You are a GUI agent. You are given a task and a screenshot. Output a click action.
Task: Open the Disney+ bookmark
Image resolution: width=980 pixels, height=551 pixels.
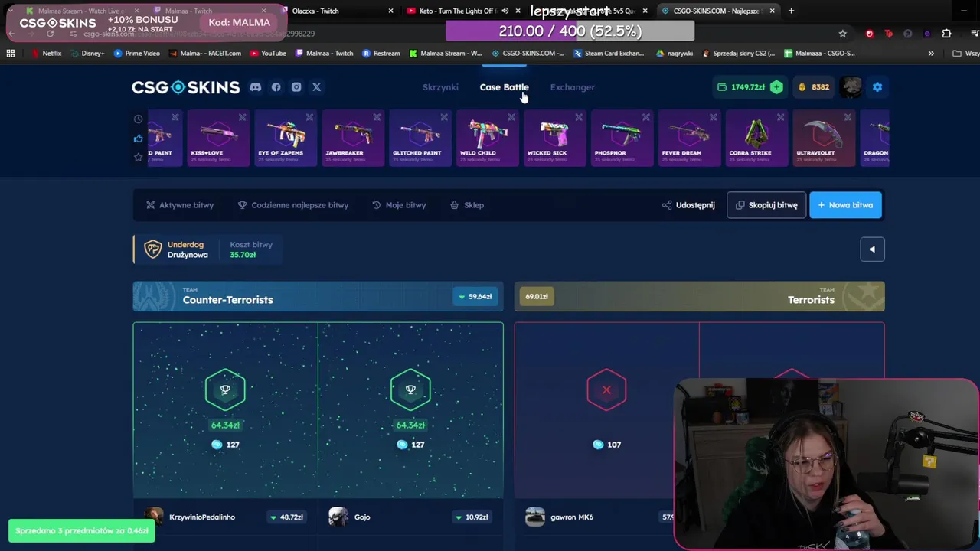(87, 54)
